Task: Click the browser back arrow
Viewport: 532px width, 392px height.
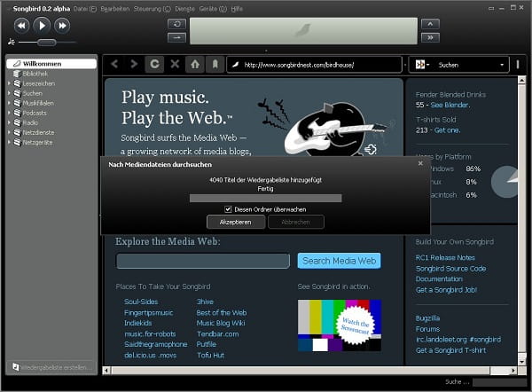Action: click(113, 65)
